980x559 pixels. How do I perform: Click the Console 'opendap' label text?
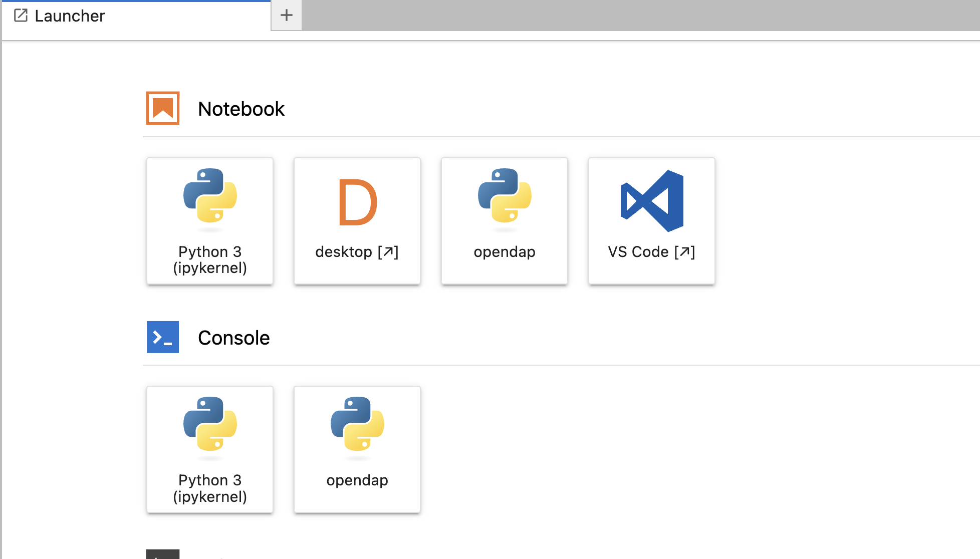click(x=357, y=480)
